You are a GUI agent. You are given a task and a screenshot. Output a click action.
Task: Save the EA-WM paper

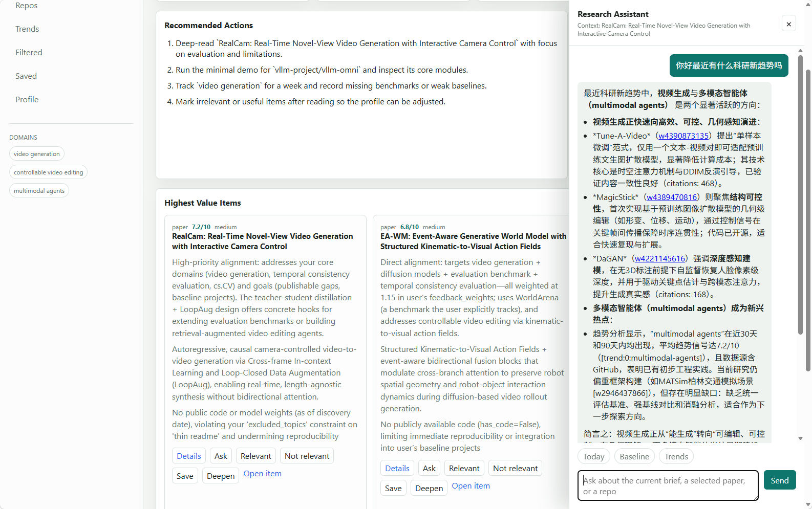pos(393,488)
